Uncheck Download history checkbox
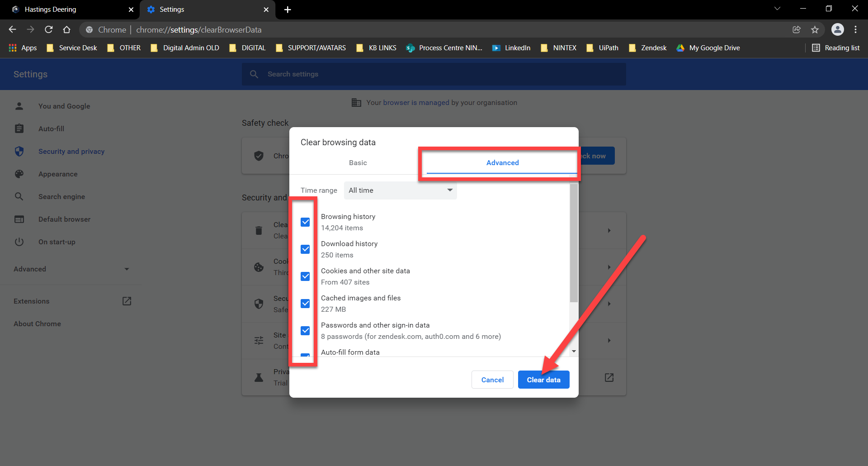Screen dimensions: 868x466 305,249
